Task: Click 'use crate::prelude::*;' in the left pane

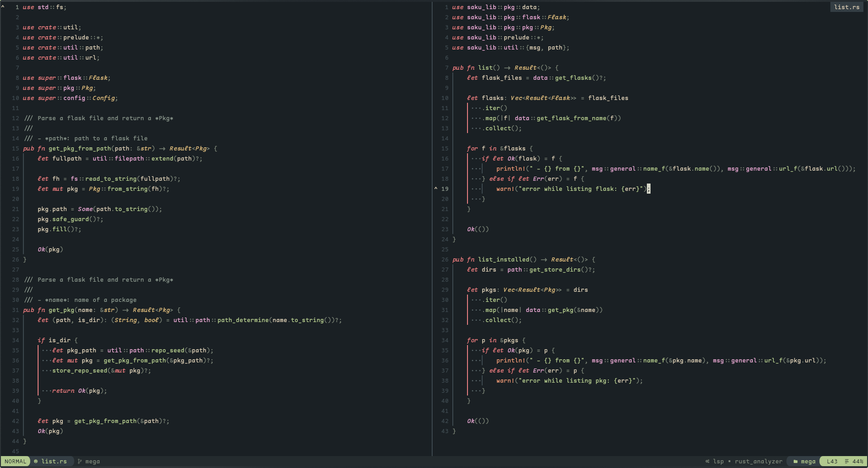Action: pyautogui.click(x=63, y=37)
